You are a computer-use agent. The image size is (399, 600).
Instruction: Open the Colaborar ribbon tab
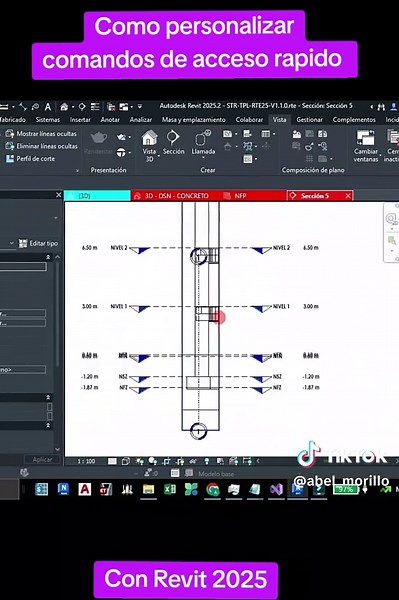(x=249, y=120)
